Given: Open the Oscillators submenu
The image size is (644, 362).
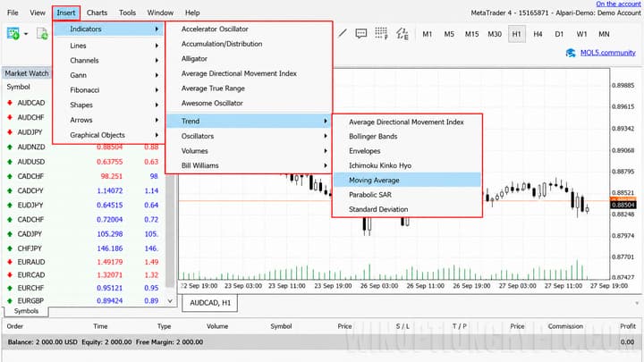Looking at the screenshot, I should [x=249, y=136].
